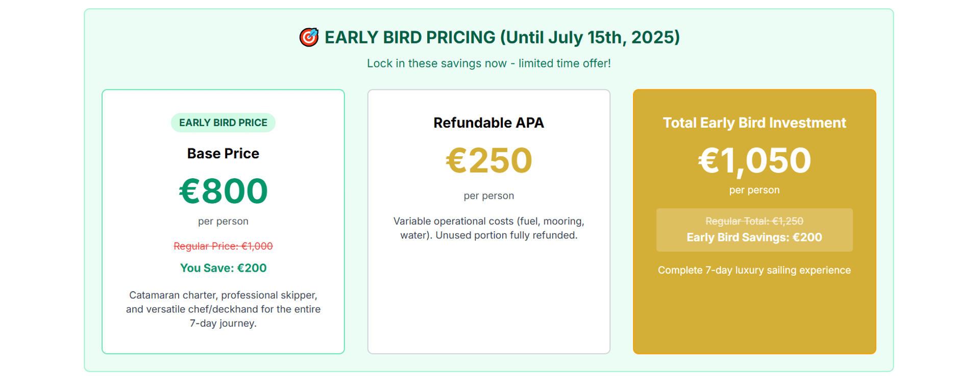Screen dimensions: 980x385
Task: Click per person under €800
Action: tap(223, 221)
